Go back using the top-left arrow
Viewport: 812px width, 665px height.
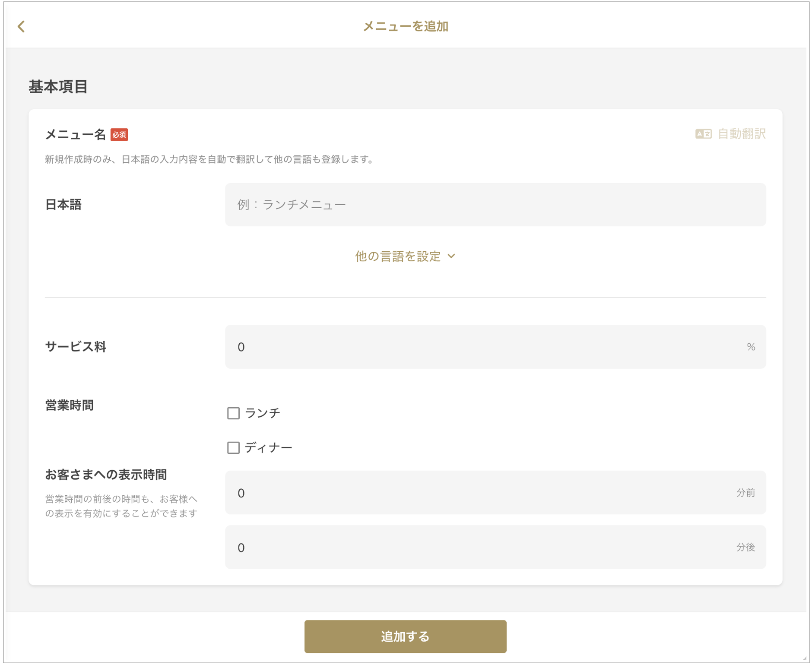(21, 27)
